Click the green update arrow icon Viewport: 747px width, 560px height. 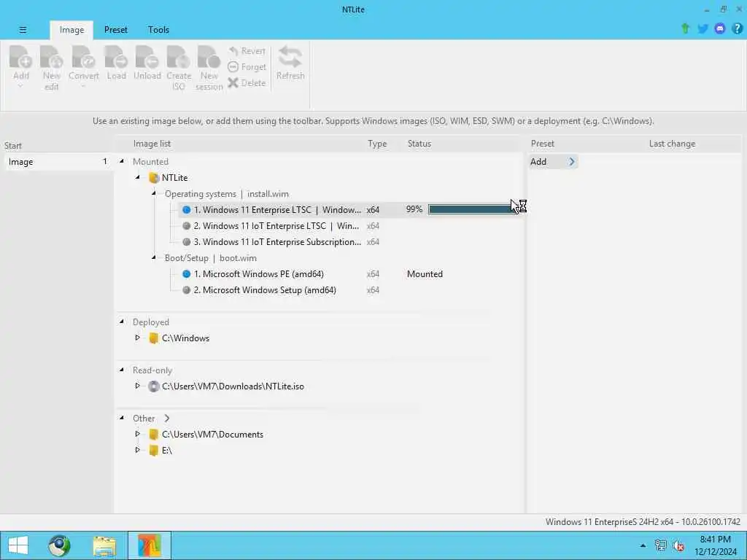tap(685, 28)
